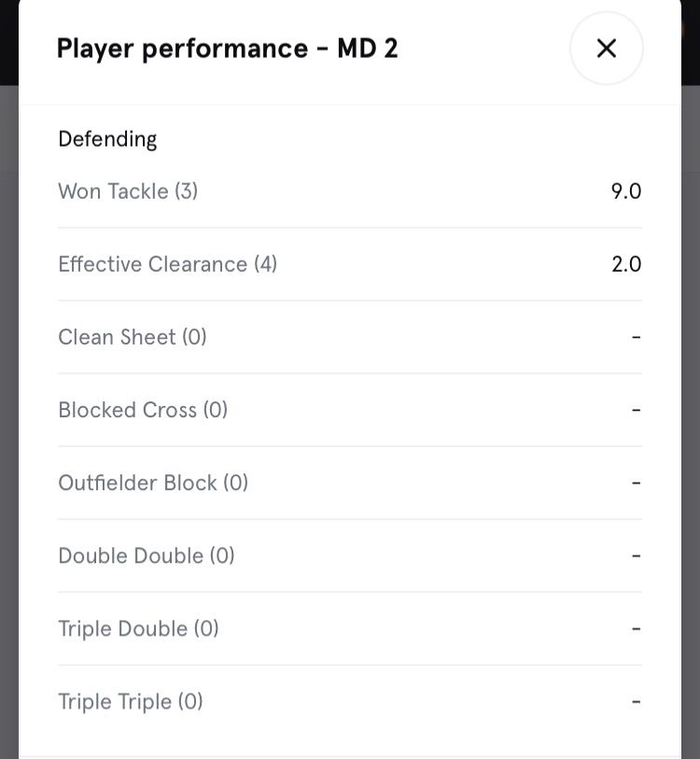Select the Double Double (0) stat label
This screenshot has height=759, width=700.
(147, 555)
